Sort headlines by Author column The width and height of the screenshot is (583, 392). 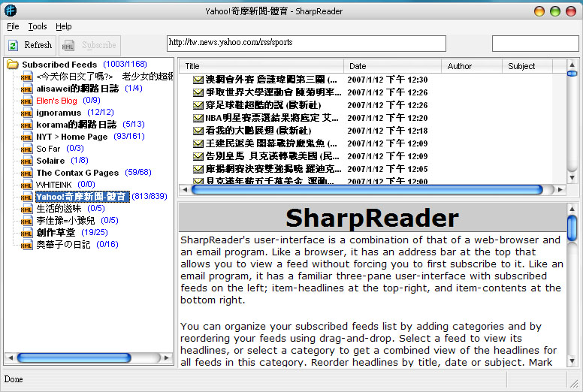(x=472, y=66)
